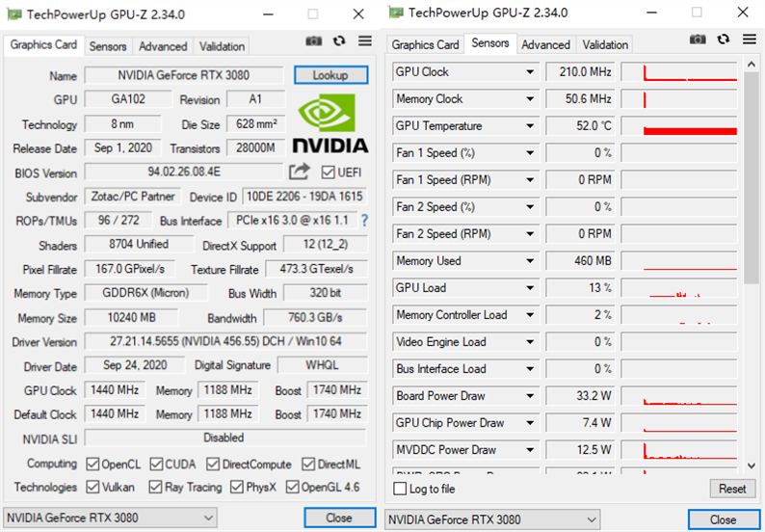Viewport: 765px width, 532px height.
Task: Switch to Advanced tab in left window
Action: [163, 46]
